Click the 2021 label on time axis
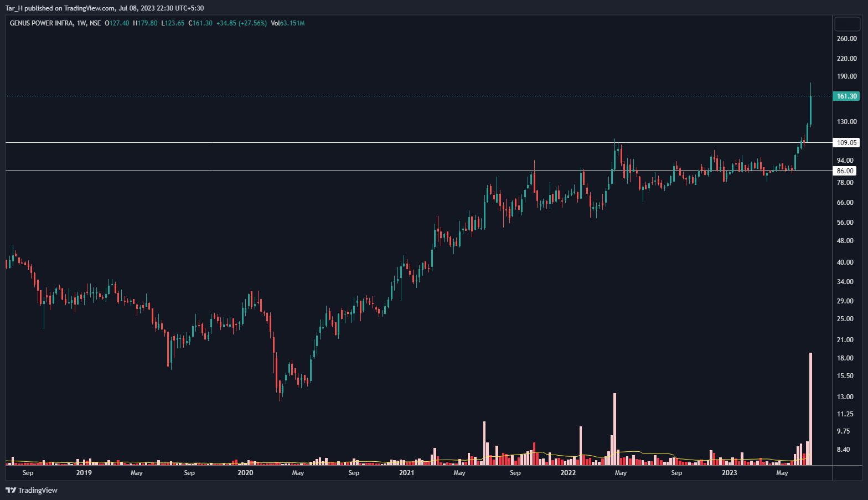The height and width of the screenshot is (500, 868). [x=406, y=473]
